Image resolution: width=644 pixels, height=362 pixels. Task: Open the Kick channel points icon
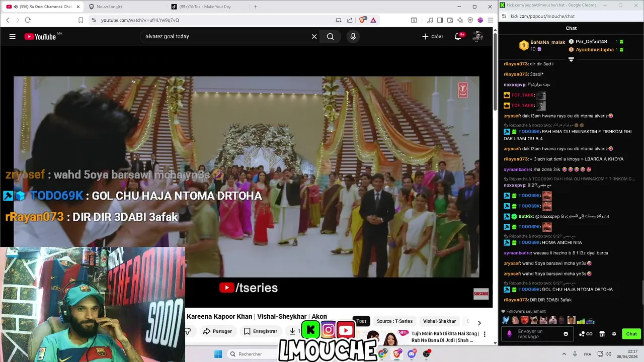[x=586, y=334]
